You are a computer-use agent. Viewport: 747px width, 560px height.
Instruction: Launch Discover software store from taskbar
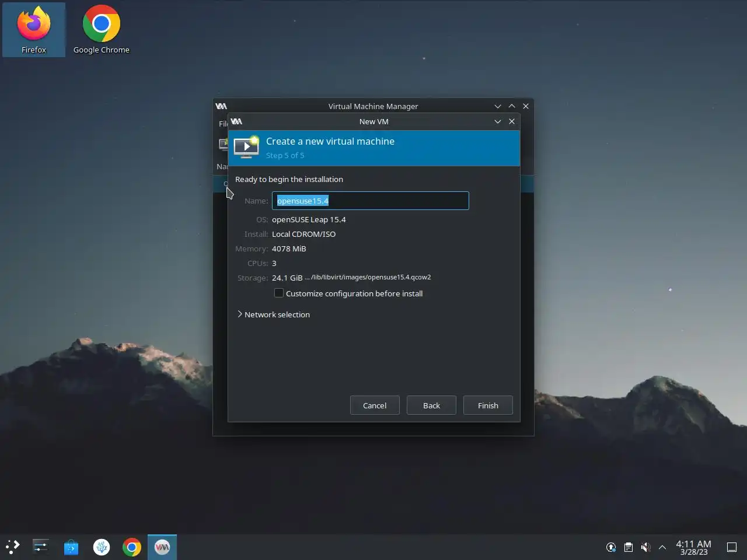tap(71, 547)
